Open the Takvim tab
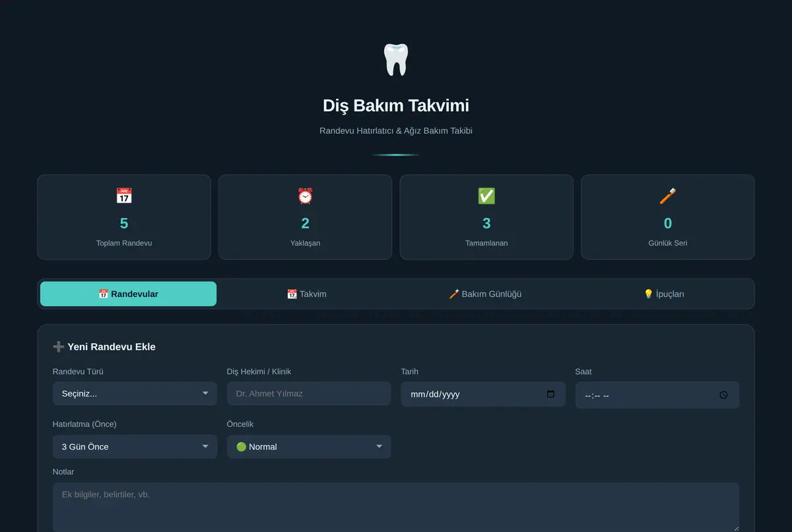The image size is (792, 532). coord(307,294)
